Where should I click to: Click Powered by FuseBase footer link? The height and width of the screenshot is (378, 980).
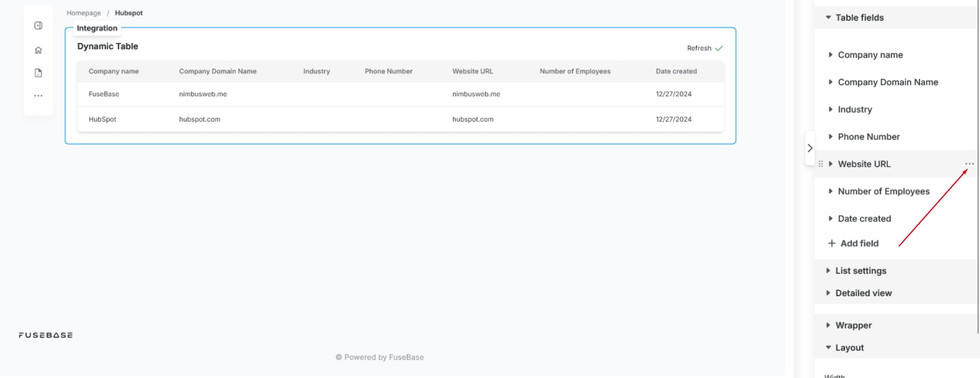click(x=380, y=357)
